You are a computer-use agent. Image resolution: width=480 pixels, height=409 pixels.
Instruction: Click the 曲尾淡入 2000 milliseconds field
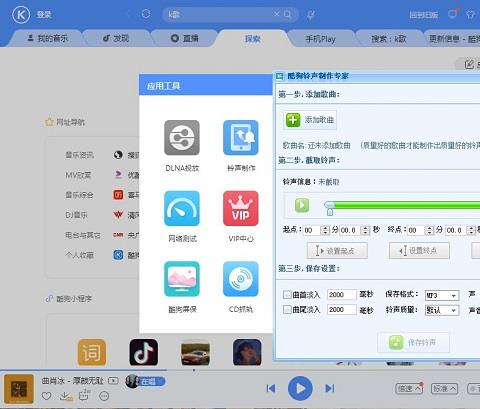[342, 310]
